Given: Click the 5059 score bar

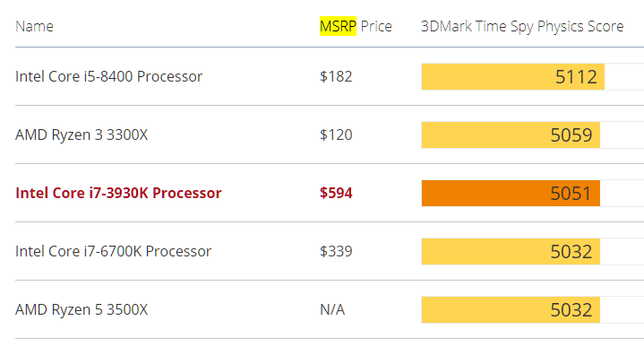Looking at the screenshot, I should [x=511, y=134].
